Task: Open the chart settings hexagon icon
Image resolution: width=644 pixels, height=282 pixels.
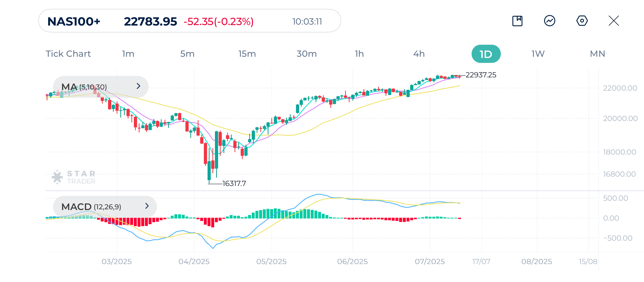Action: [x=582, y=21]
